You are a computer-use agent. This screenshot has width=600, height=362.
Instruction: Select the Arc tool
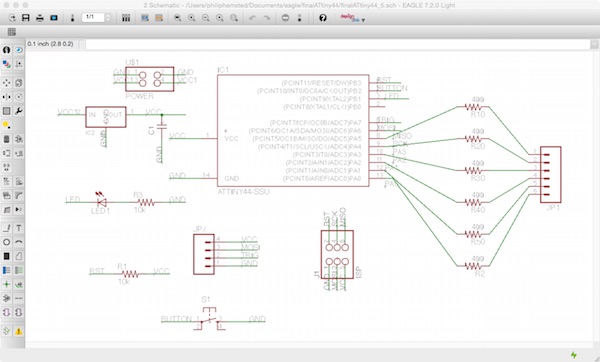pyautogui.click(x=19, y=242)
